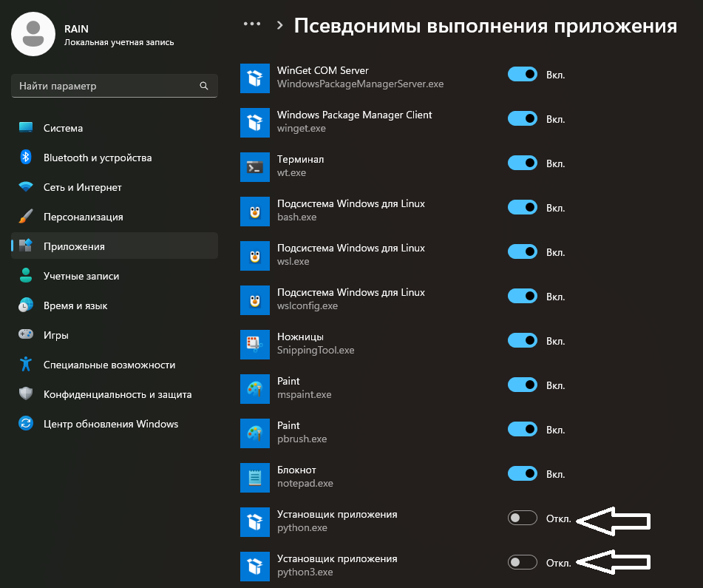The image size is (703, 588).
Task: Click the Терминал app name
Action: pos(300,159)
